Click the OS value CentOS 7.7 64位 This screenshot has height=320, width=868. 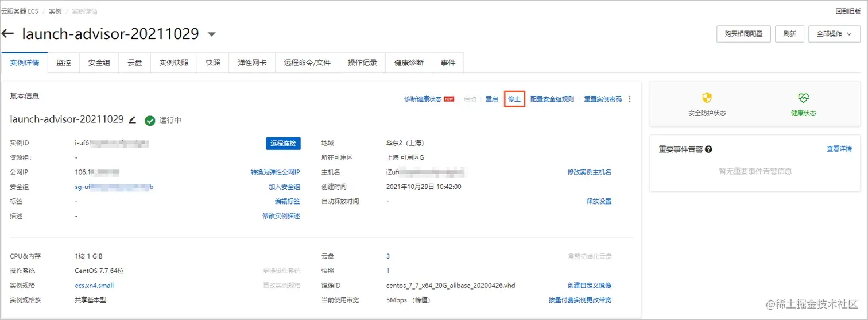tap(99, 271)
